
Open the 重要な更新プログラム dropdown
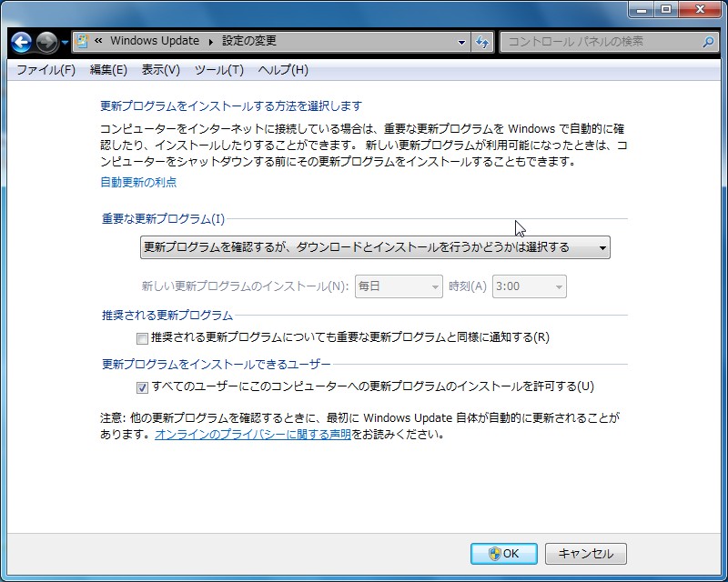tap(375, 247)
